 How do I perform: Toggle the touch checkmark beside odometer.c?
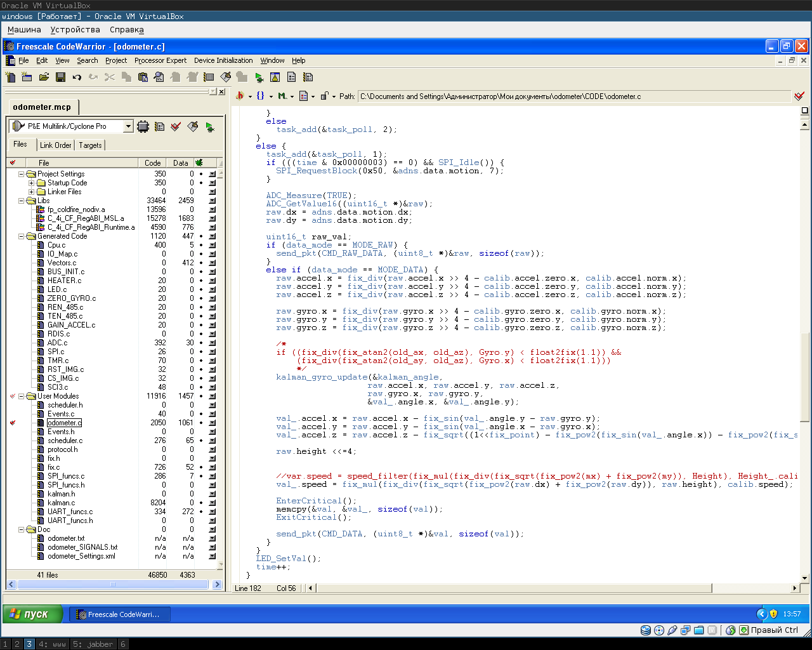coord(13,423)
